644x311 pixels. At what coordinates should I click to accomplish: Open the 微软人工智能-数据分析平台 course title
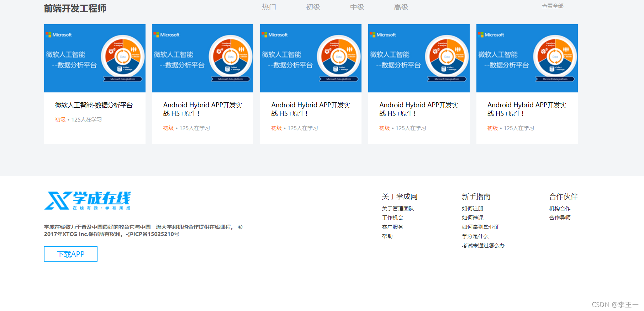94,105
